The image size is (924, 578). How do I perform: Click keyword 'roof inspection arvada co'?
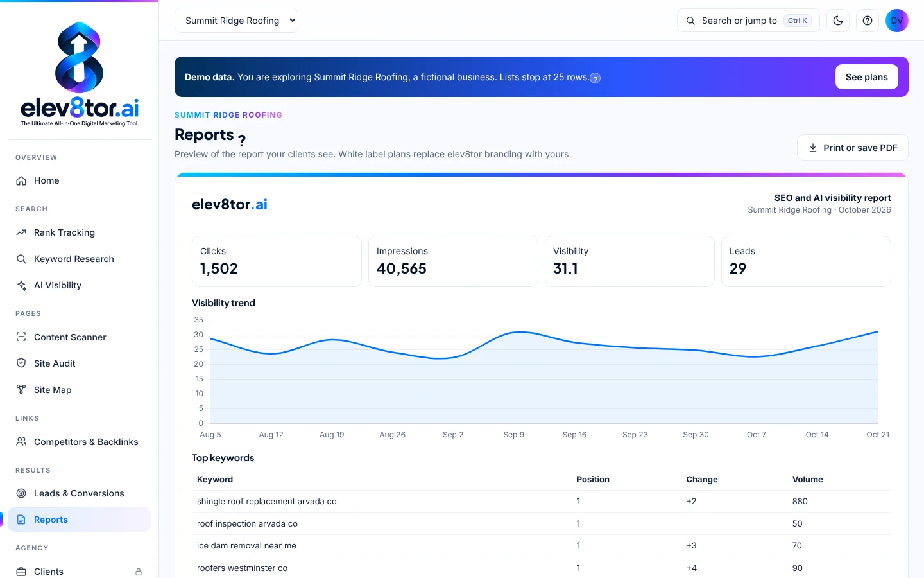pyautogui.click(x=247, y=524)
